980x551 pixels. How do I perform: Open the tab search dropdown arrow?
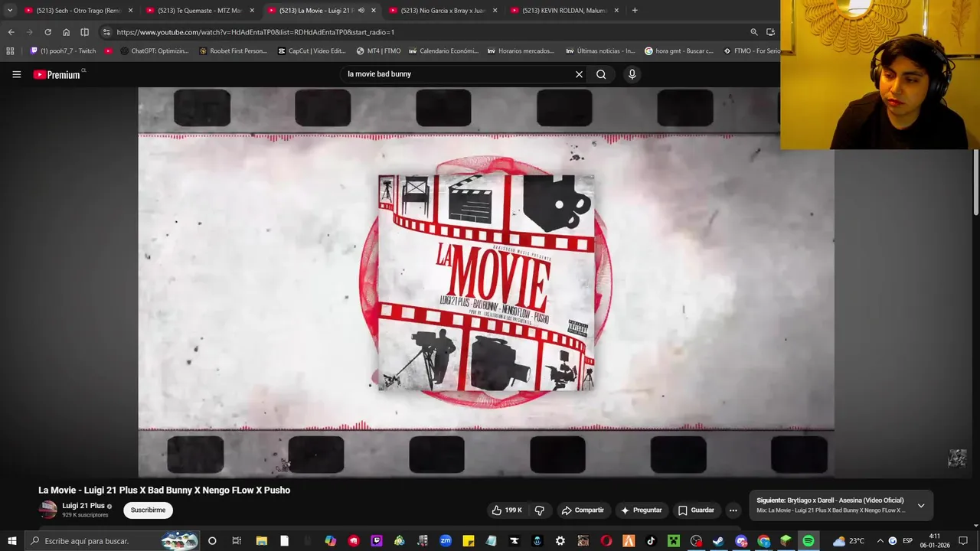pos(10,11)
